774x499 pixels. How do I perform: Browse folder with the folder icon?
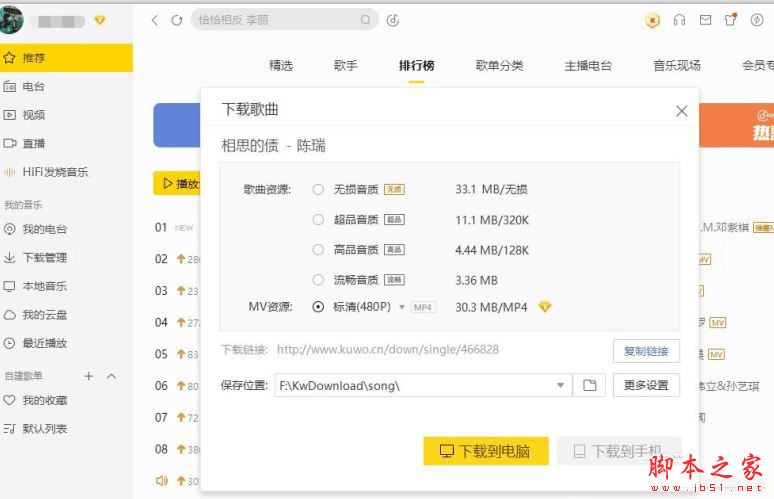pos(589,385)
